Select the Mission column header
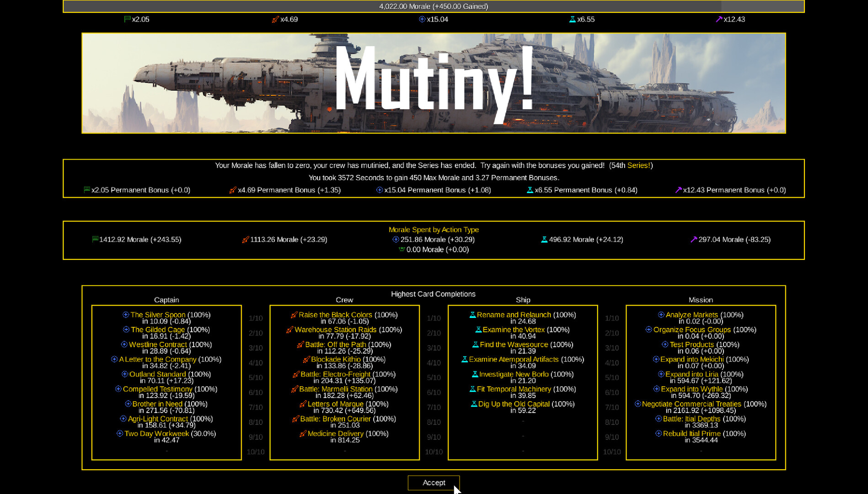868x494 pixels. pos(701,300)
